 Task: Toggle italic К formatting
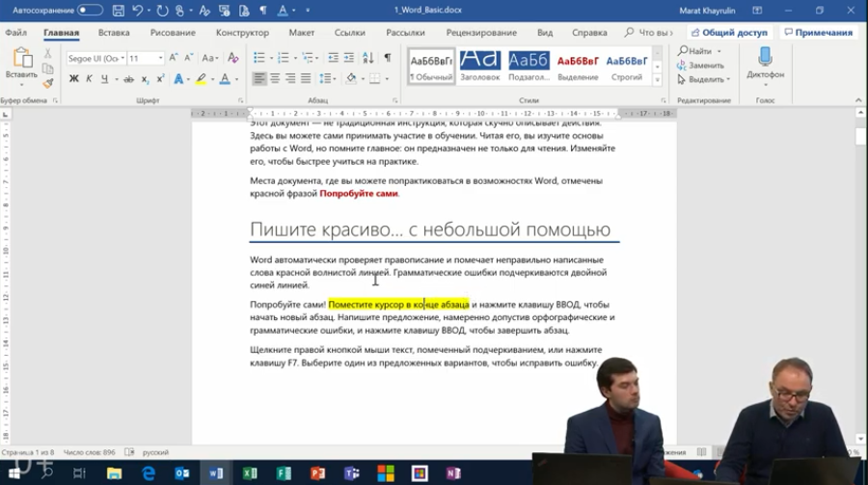tap(89, 79)
